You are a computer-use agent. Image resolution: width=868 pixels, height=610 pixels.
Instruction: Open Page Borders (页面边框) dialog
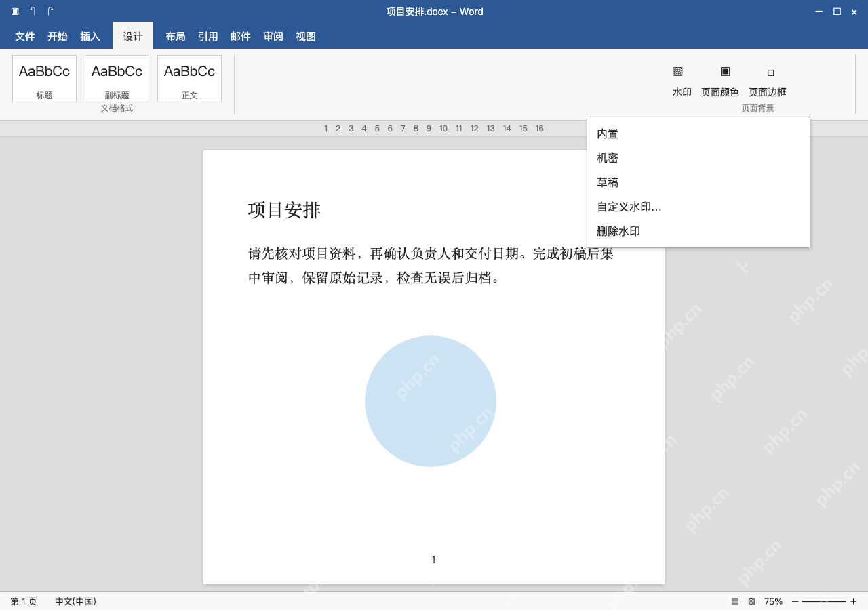pos(768,81)
